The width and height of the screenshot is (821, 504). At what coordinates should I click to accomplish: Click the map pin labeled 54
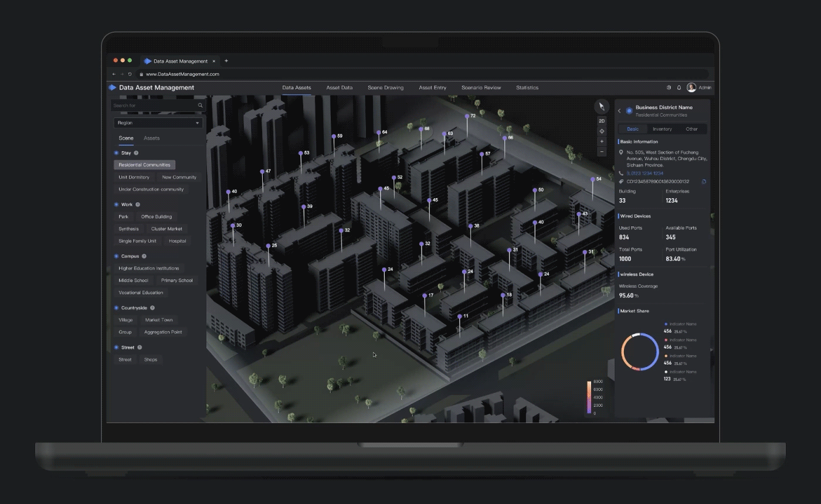pos(592,179)
